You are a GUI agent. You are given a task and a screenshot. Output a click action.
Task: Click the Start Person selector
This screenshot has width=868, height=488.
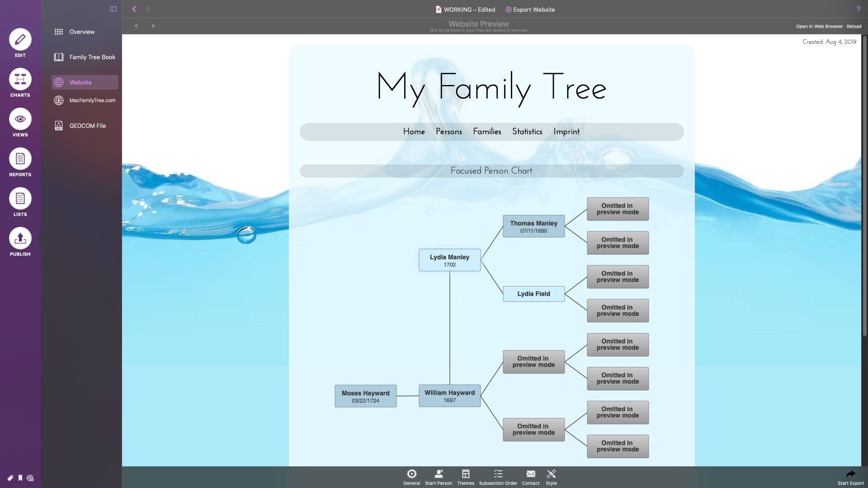pos(439,477)
